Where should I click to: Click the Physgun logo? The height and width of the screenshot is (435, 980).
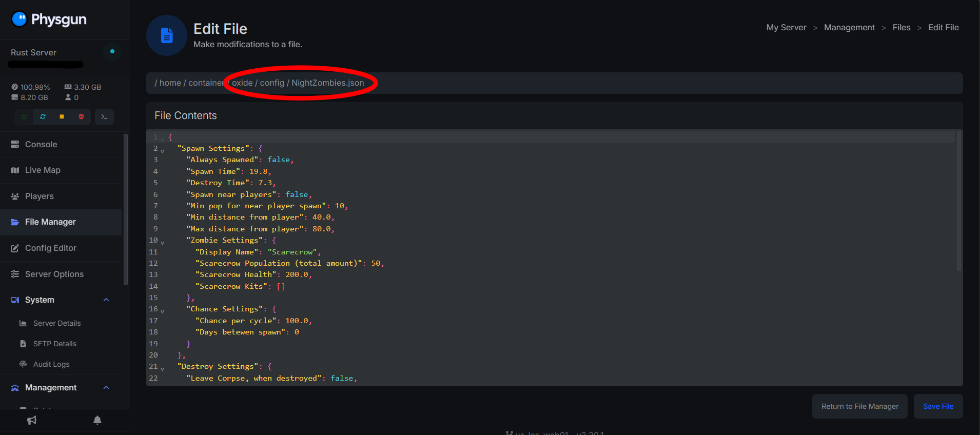click(x=49, y=19)
